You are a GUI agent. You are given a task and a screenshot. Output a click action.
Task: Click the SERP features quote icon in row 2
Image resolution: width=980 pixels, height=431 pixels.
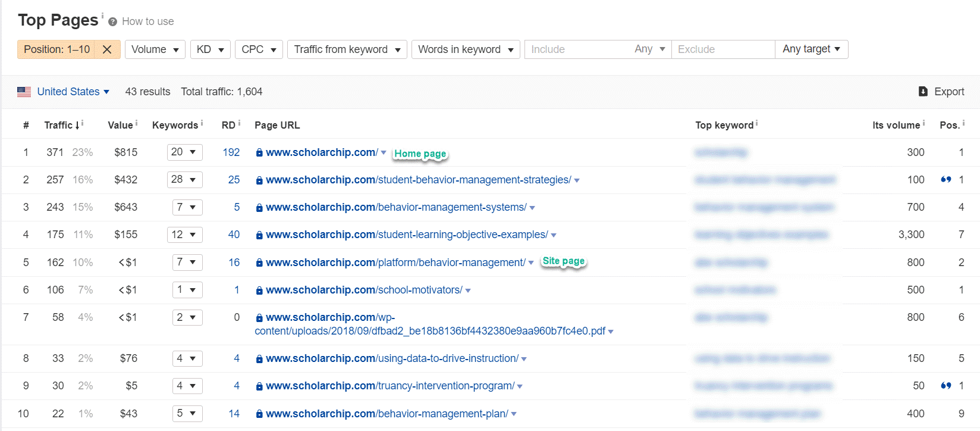click(946, 180)
